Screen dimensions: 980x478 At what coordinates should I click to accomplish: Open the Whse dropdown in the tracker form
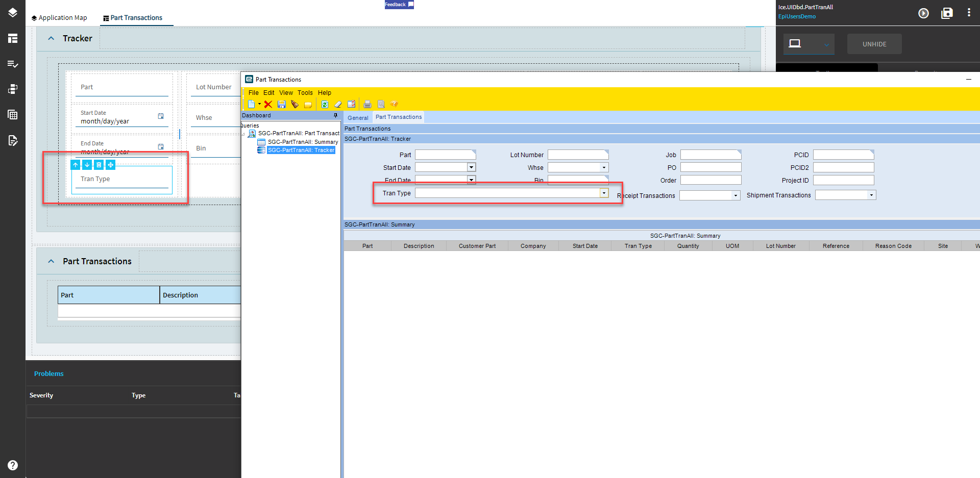pos(604,167)
